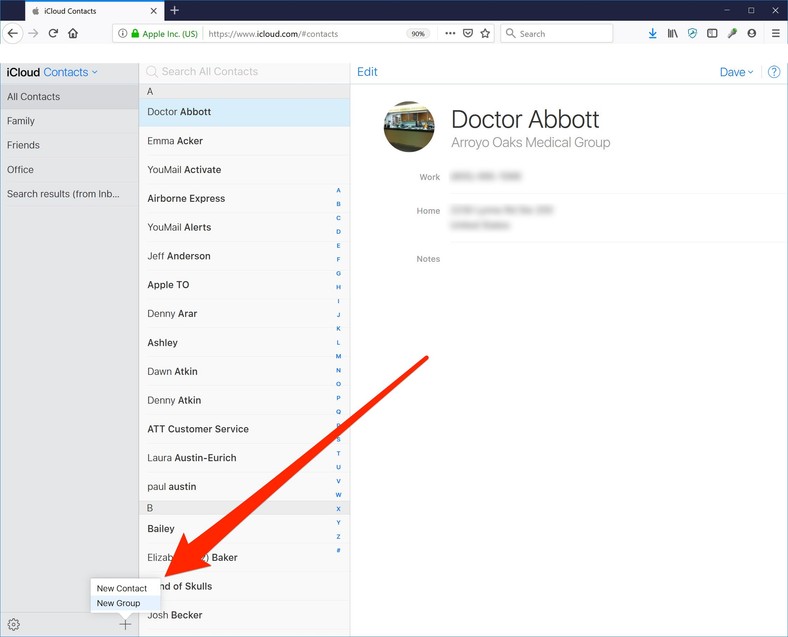Select the Office group
Viewport: 788px width, 637px height.
coord(69,170)
